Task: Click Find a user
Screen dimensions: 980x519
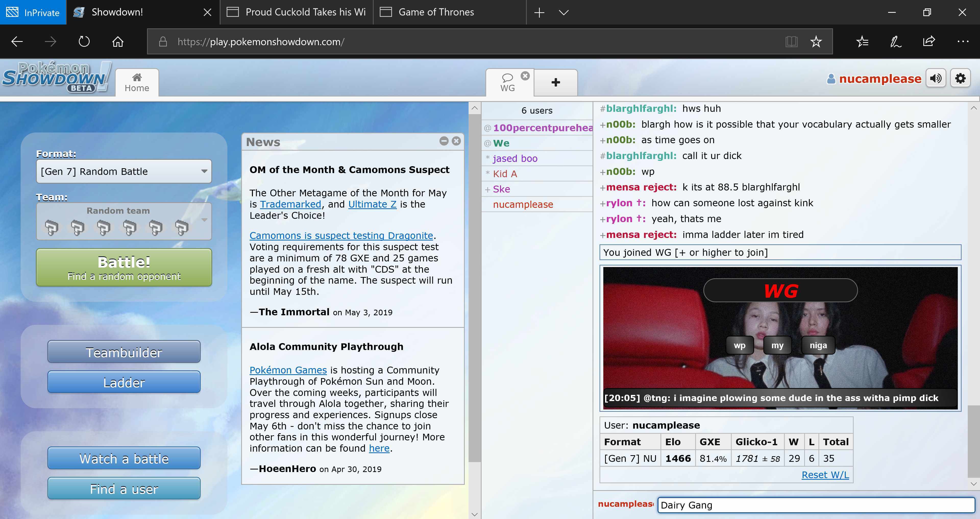Action: coord(124,489)
